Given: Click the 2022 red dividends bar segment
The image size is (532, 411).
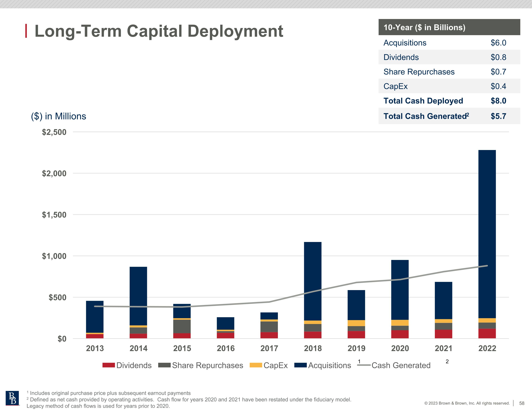Looking at the screenshot, I should point(487,333).
